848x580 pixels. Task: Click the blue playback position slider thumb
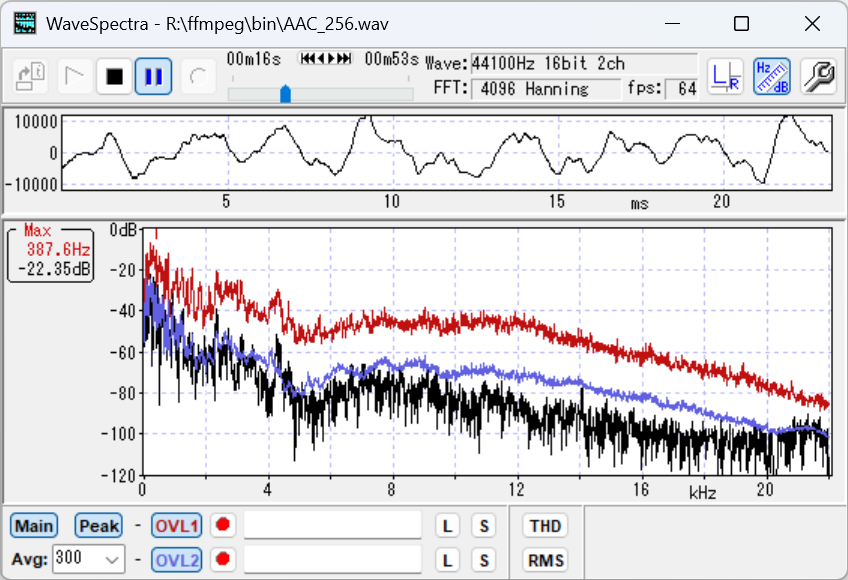pos(286,94)
